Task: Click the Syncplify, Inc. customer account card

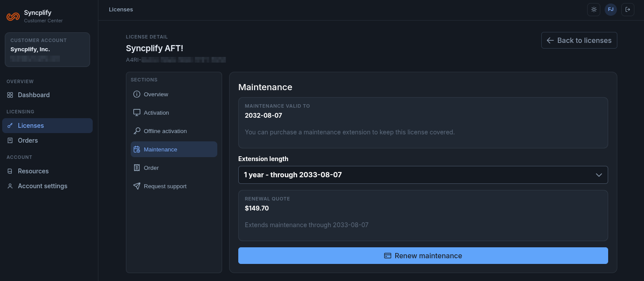Action: tap(47, 49)
